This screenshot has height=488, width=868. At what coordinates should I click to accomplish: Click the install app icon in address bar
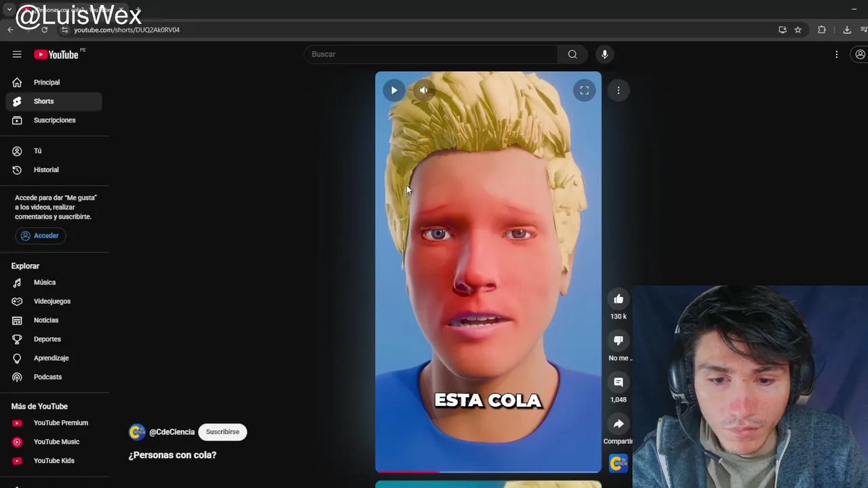point(783,30)
